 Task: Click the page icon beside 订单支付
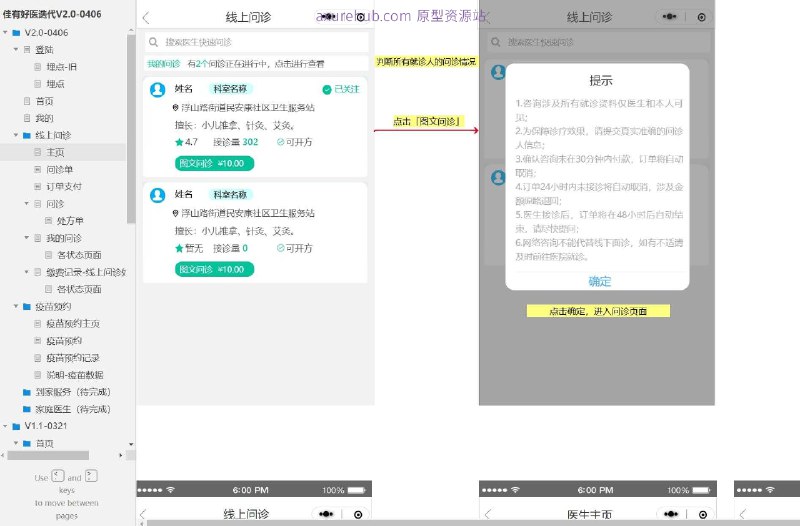coord(38,186)
